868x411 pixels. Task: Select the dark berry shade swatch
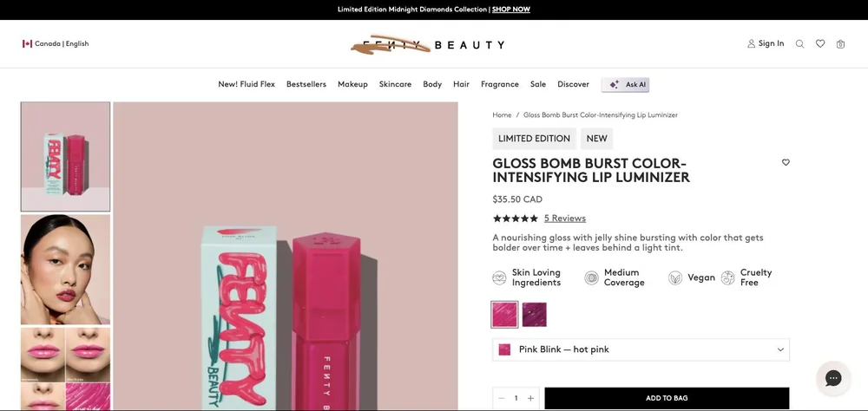tap(534, 315)
